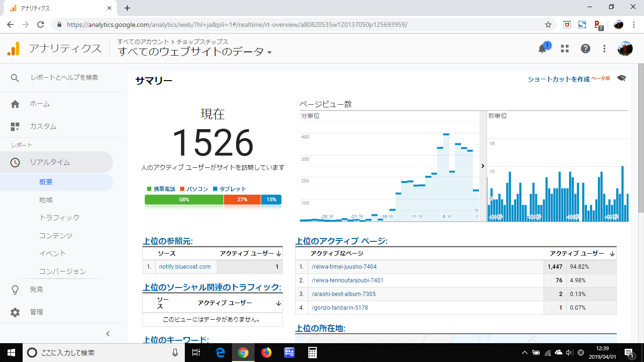The image size is (644, 362).
Task: Sort active pages by active users arrow
Action: [612, 254]
